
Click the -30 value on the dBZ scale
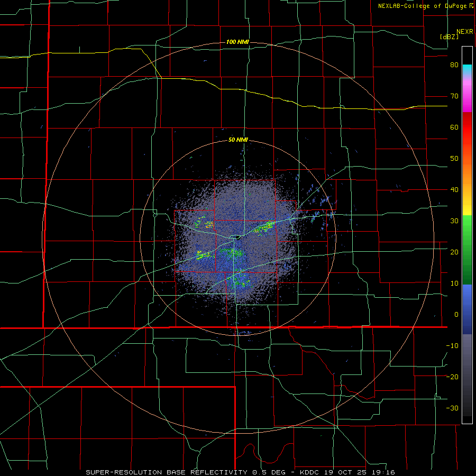(452, 408)
